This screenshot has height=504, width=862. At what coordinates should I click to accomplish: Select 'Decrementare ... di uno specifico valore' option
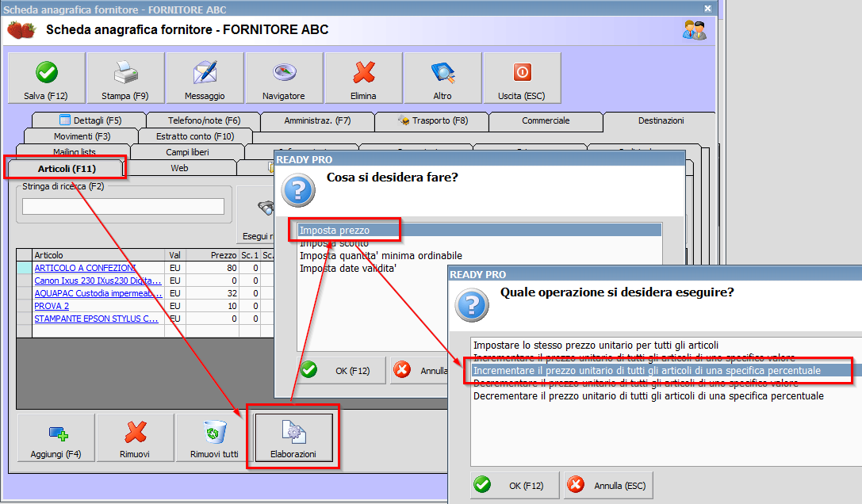tap(666, 383)
